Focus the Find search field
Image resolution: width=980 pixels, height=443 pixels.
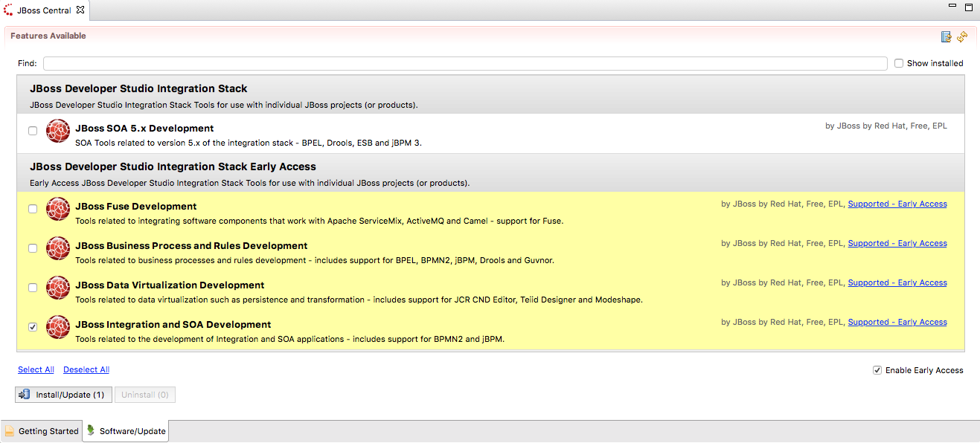pos(465,63)
